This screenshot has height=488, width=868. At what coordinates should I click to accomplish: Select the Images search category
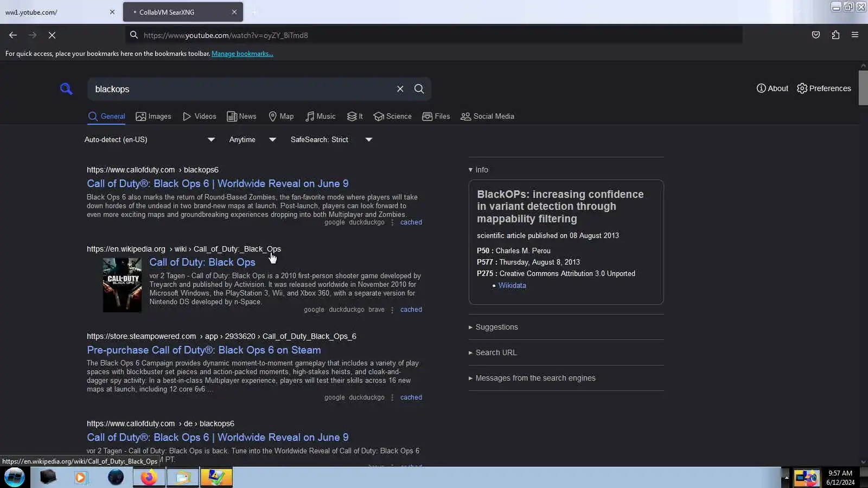(154, 117)
